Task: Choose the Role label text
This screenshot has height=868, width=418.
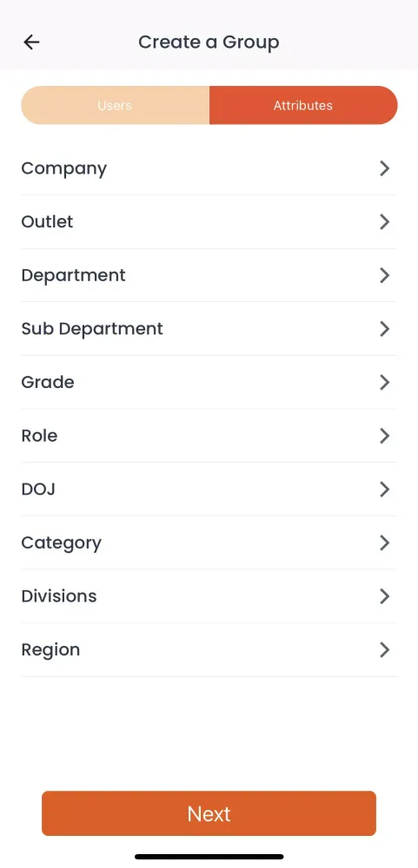Action: click(x=39, y=436)
